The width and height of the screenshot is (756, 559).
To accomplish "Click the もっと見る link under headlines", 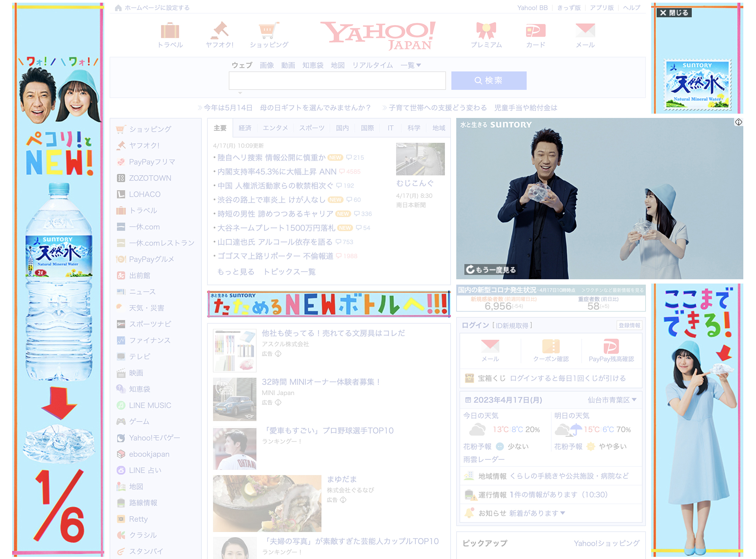I will point(235,272).
